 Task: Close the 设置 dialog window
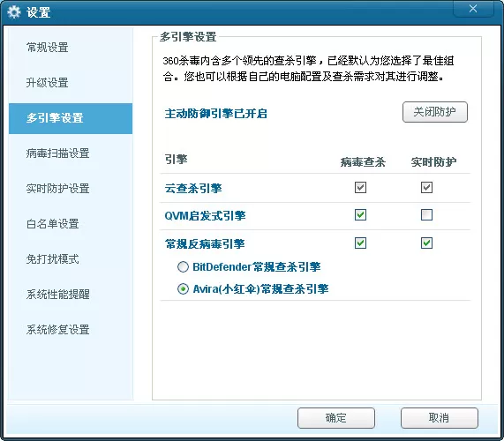click(x=473, y=9)
